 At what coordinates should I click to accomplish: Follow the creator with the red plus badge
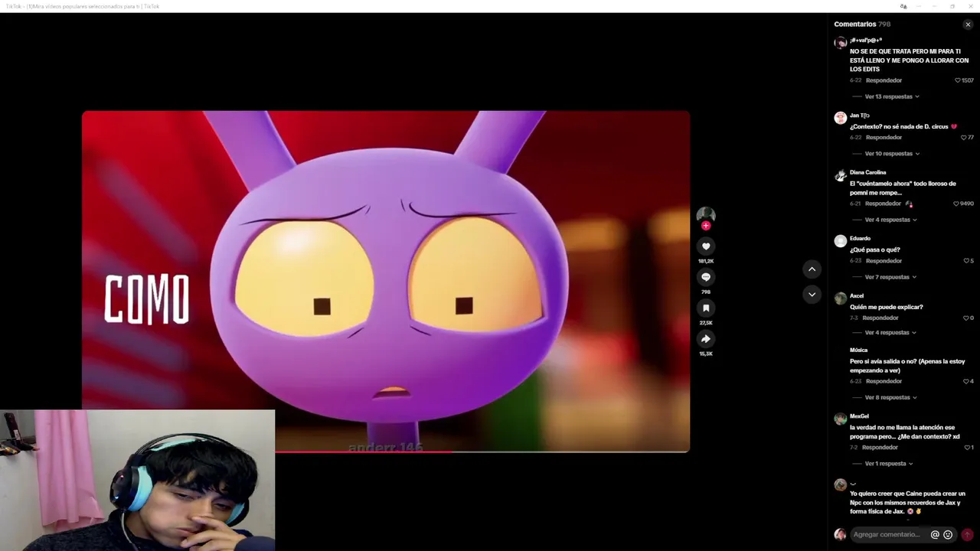pyautogui.click(x=706, y=226)
